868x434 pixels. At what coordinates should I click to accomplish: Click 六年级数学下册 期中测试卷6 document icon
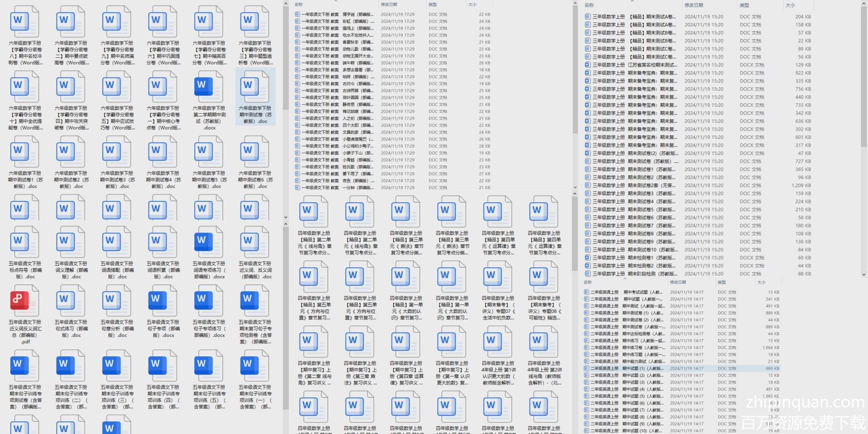[x=255, y=152]
